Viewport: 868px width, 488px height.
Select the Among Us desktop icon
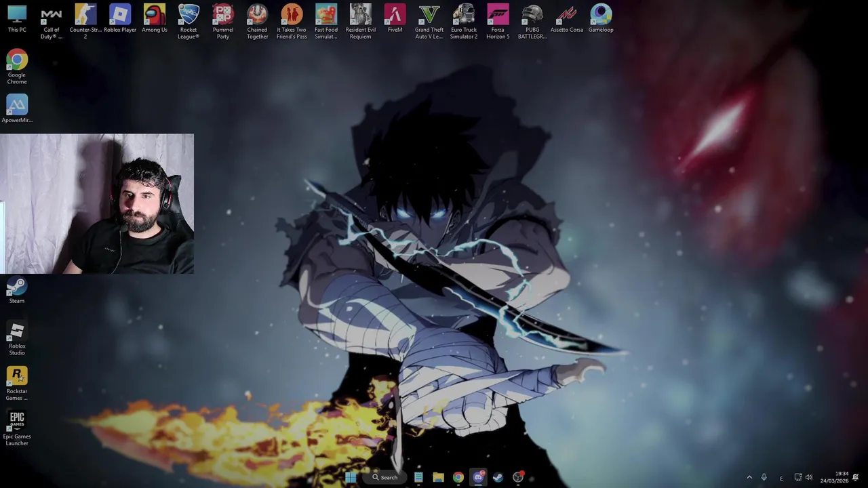tap(155, 19)
